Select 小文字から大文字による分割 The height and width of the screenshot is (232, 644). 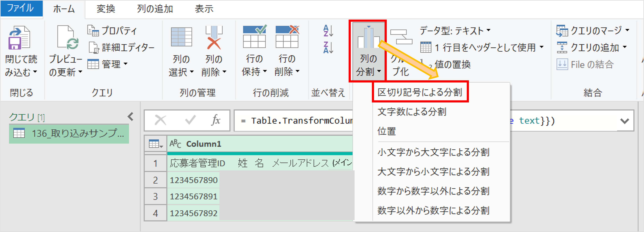[433, 152]
